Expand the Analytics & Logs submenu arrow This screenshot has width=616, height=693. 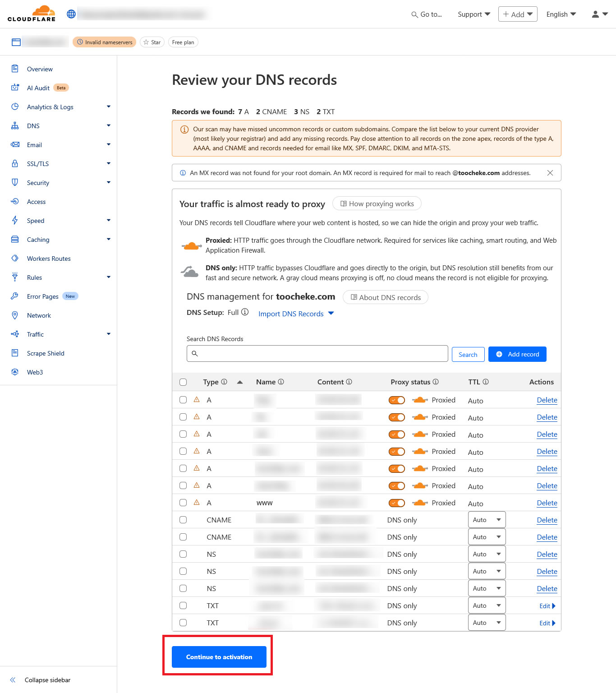[109, 106]
